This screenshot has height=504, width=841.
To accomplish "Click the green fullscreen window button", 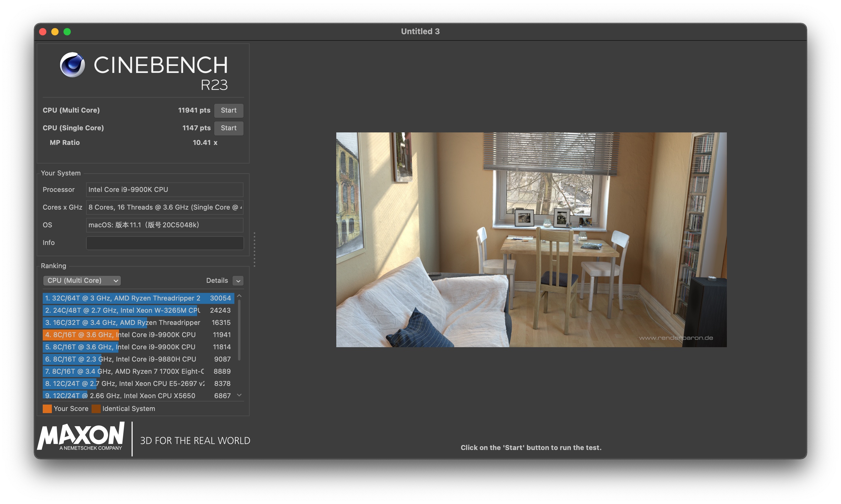I will [67, 32].
